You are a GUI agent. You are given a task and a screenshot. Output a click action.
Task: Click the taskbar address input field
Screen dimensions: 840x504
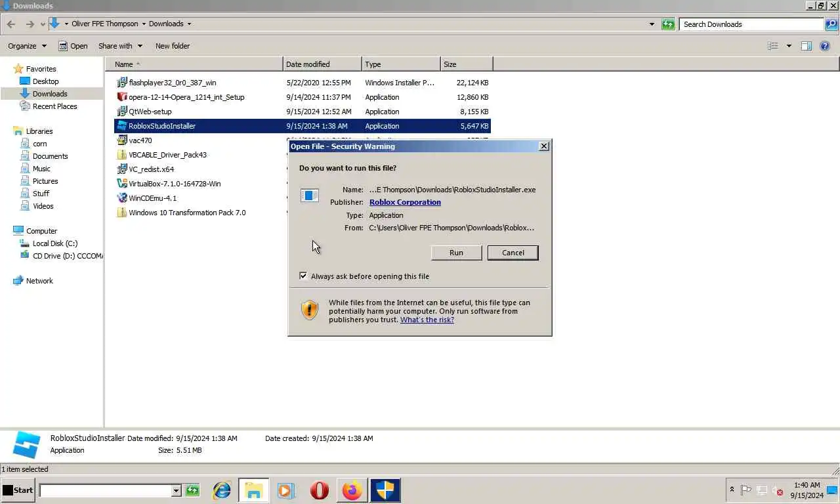105,490
